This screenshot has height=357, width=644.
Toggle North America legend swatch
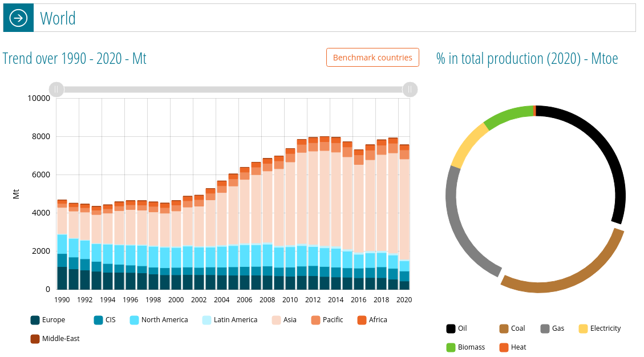pyautogui.click(x=134, y=320)
